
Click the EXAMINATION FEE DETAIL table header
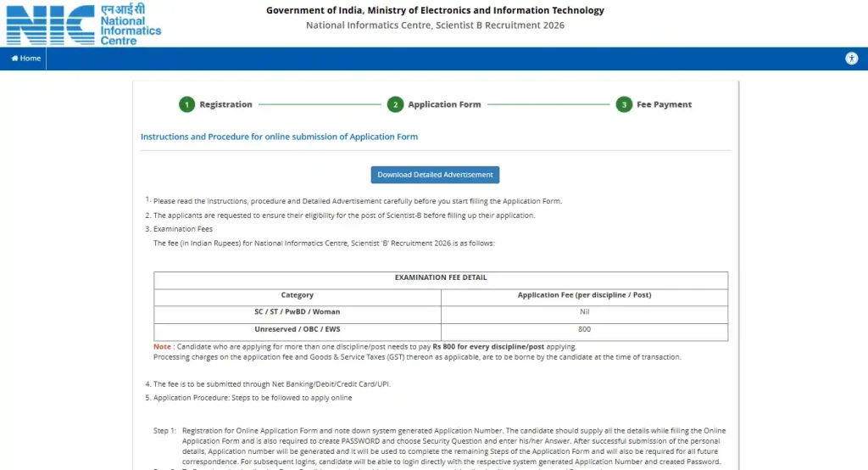pyautogui.click(x=441, y=277)
